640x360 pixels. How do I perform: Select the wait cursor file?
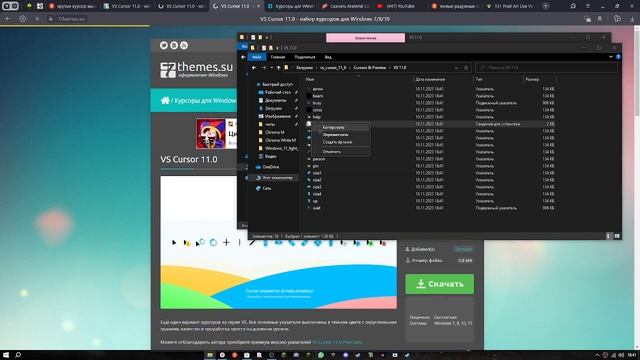(x=316, y=208)
